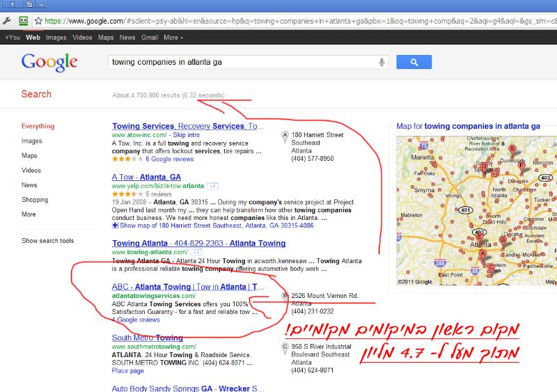
Task: Click red marker F on the map
Action: (x=521, y=167)
